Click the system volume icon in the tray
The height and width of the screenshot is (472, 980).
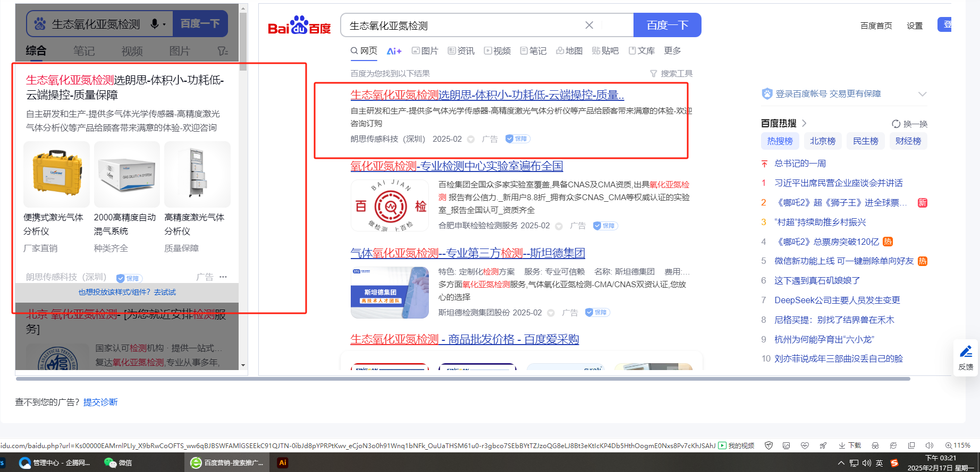[x=867, y=463]
